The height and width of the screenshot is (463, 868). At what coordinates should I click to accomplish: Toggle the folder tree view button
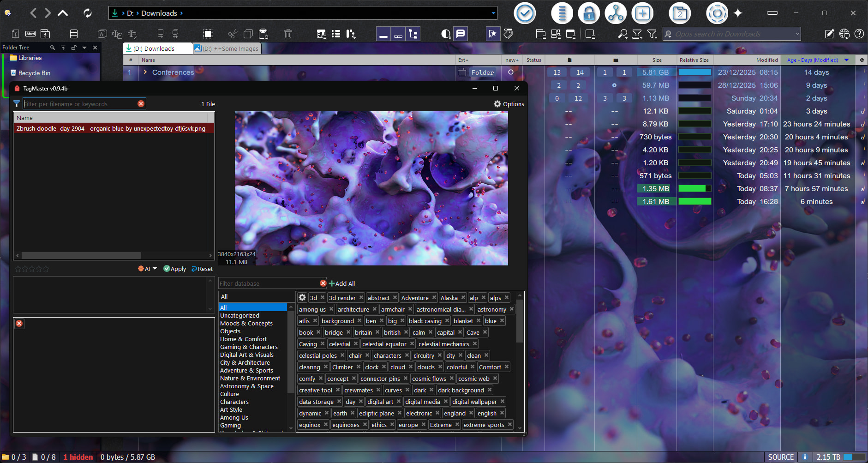[x=413, y=34]
